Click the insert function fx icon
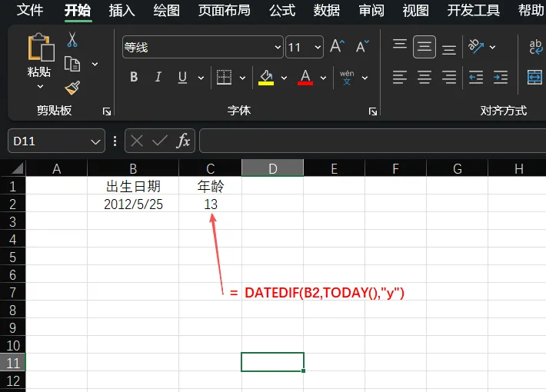 184,141
